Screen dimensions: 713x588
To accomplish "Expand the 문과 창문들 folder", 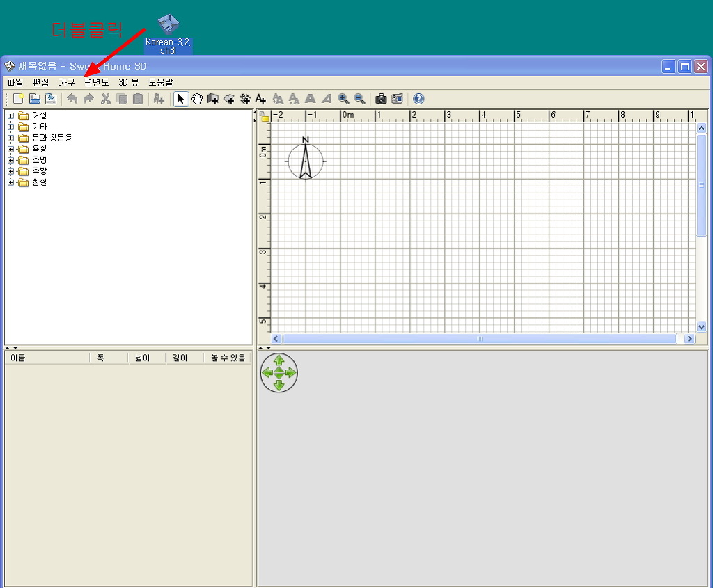I will pyautogui.click(x=11, y=138).
